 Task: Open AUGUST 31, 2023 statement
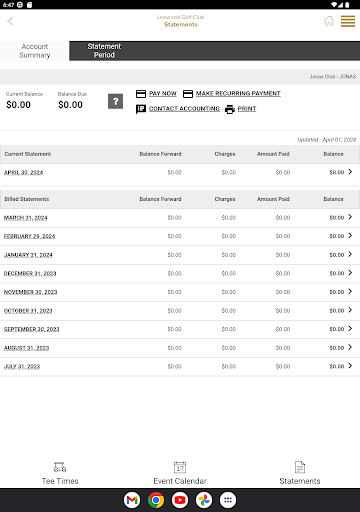[x=26, y=348]
